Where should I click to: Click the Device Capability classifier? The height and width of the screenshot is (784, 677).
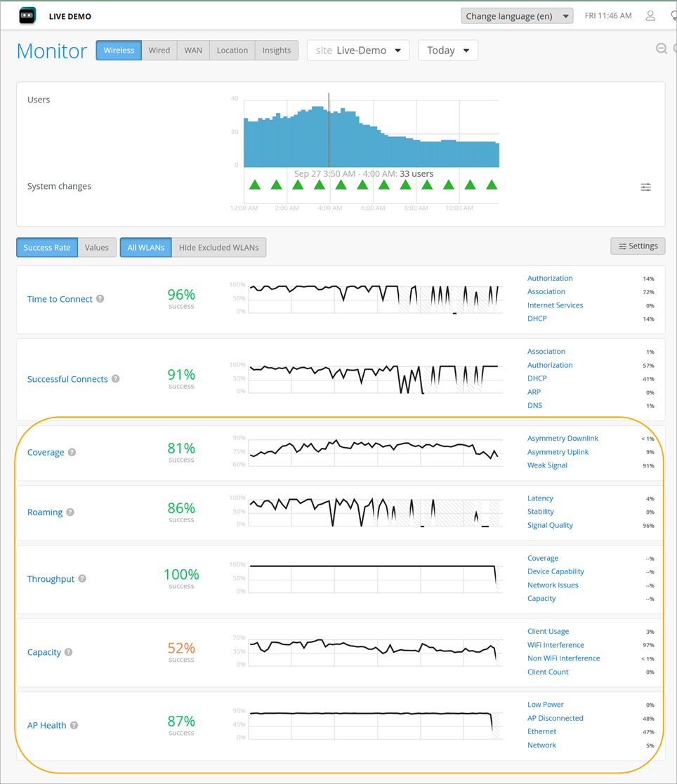tap(556, 571)
